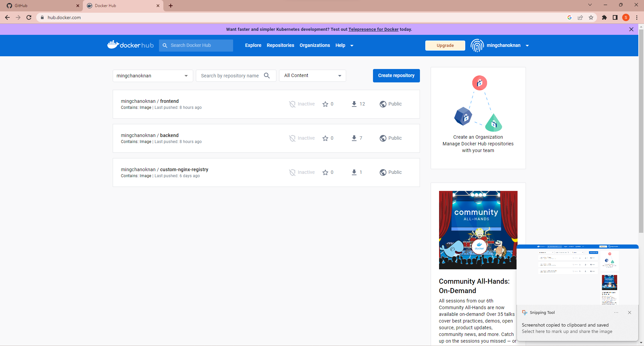Click the Create repository button
This screenshot has width=644, height=346.
[396, 75]
